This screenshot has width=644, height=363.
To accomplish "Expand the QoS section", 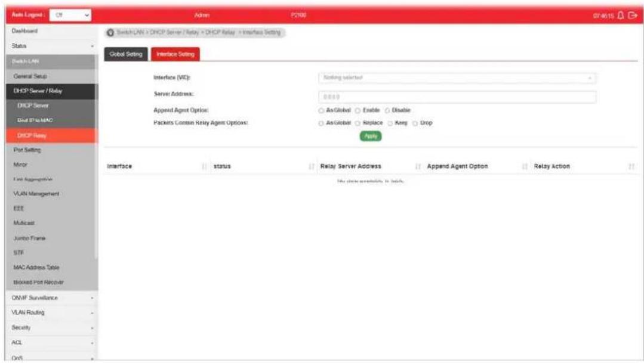I will coord(51,357).
